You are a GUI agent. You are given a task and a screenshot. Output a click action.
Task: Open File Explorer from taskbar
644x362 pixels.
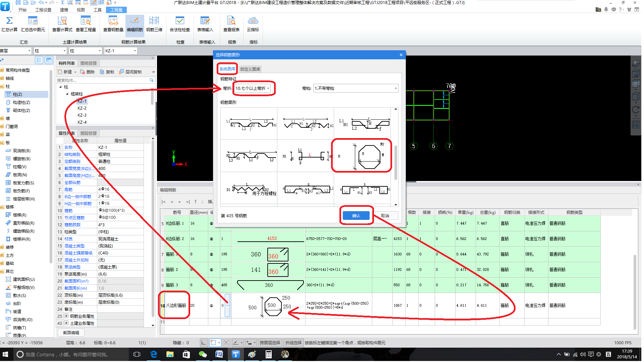tap(170, 354)
